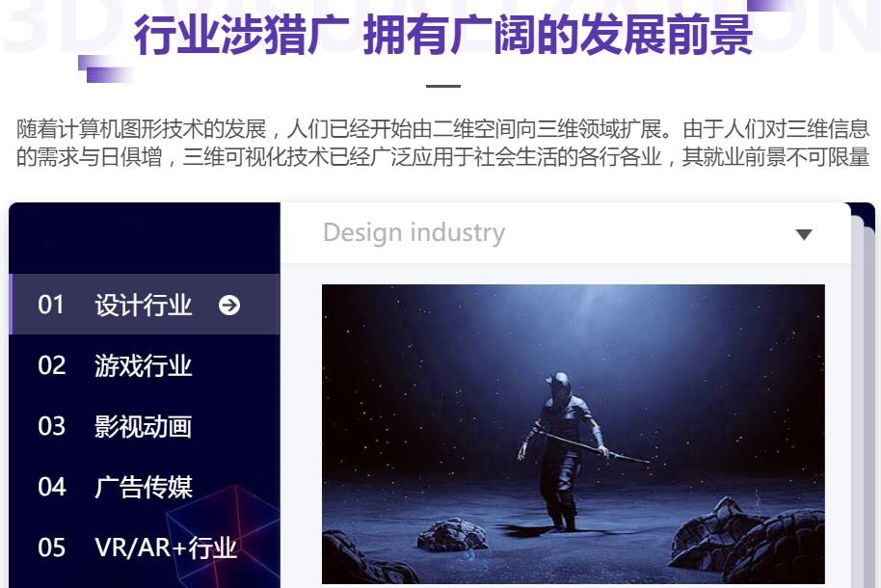Click the number 05 beside VR/AR+行业
The width and height of the screenshot is (881, 588).
(x=52, y=548)
